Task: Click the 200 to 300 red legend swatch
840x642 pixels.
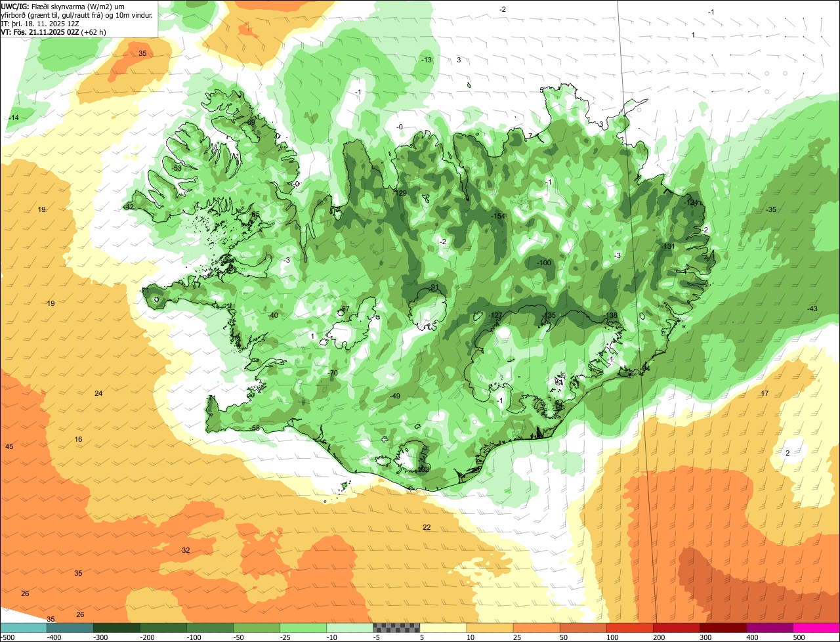Action: pos(676,628)
